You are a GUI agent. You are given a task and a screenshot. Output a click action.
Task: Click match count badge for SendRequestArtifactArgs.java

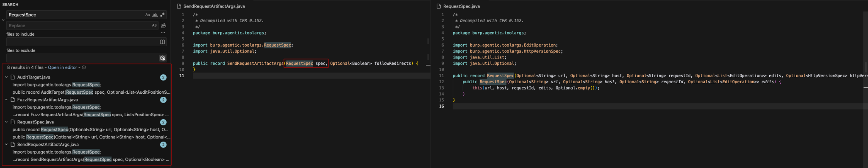tap(163, 145)
